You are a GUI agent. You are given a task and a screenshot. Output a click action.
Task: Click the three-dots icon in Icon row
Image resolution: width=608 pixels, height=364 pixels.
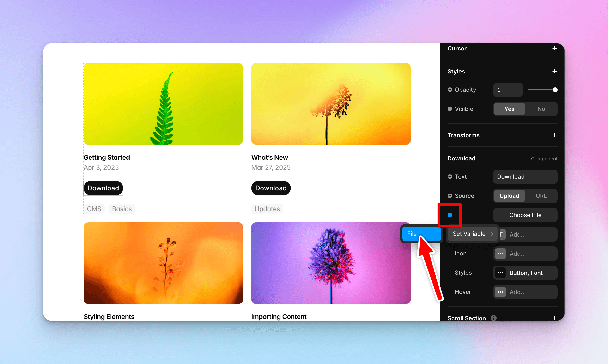click(x=500, y=254)
